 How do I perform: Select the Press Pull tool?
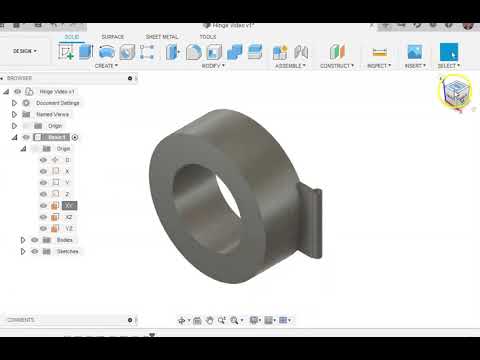point(173,52)
